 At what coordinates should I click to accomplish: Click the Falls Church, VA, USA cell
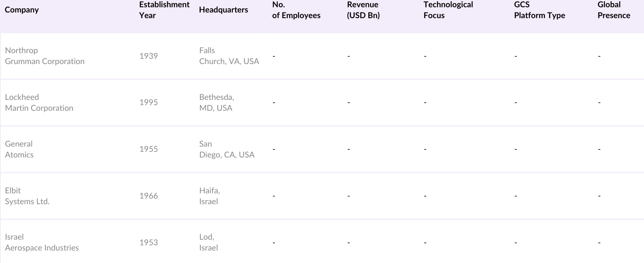[x=229, y=56]
